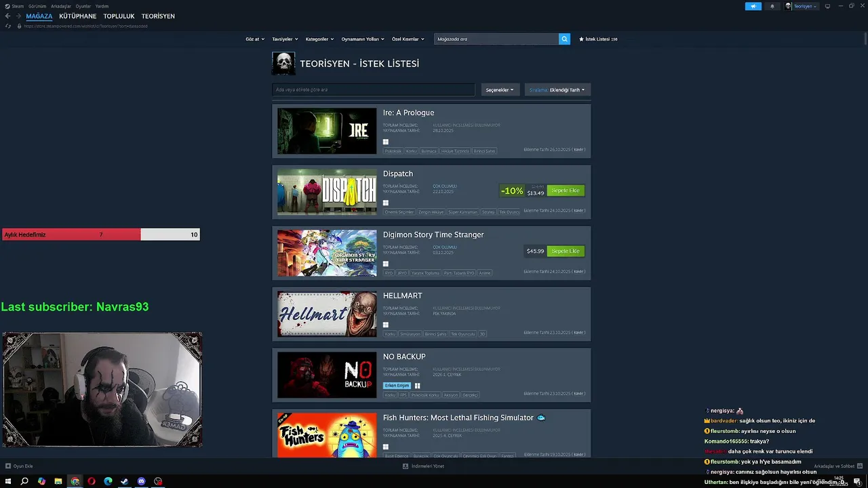Open Discord from the taskbar

(x=141, y=481)
